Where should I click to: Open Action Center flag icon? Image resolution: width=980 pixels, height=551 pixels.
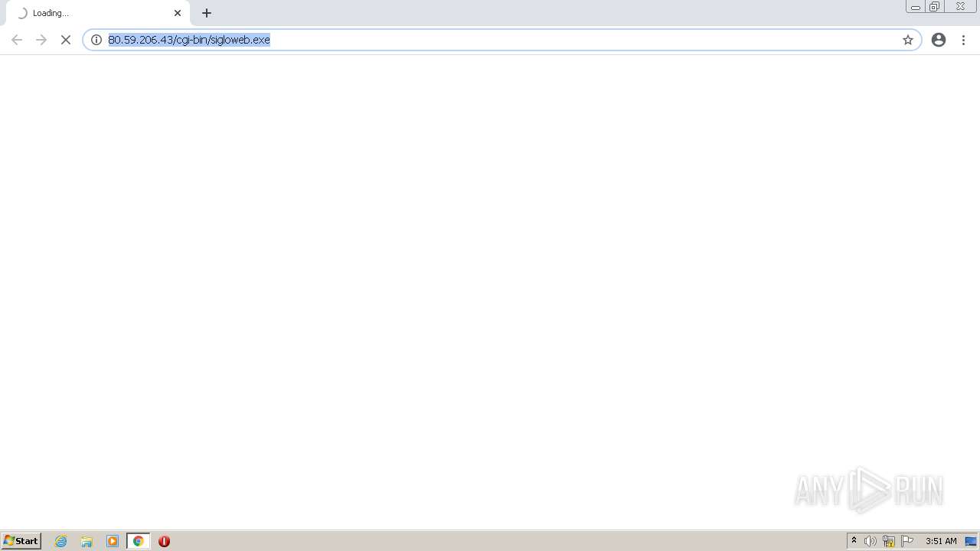907,541
